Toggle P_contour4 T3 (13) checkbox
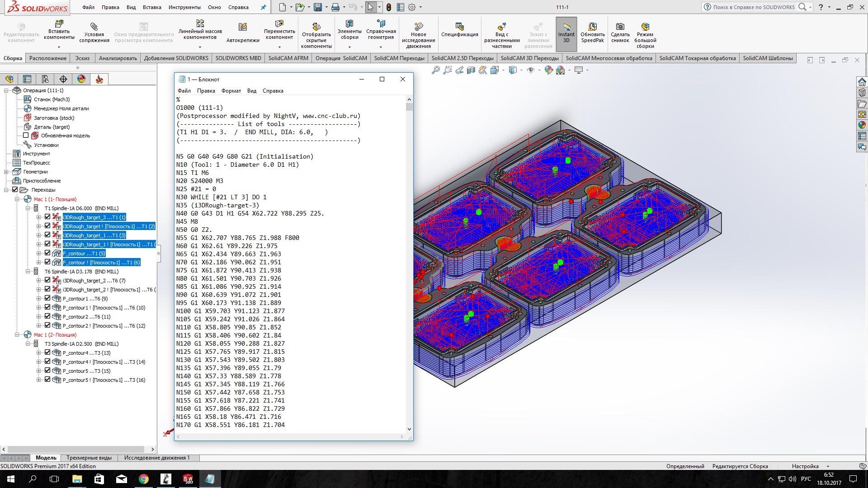The image size is (868, 488). click(47, 352)
